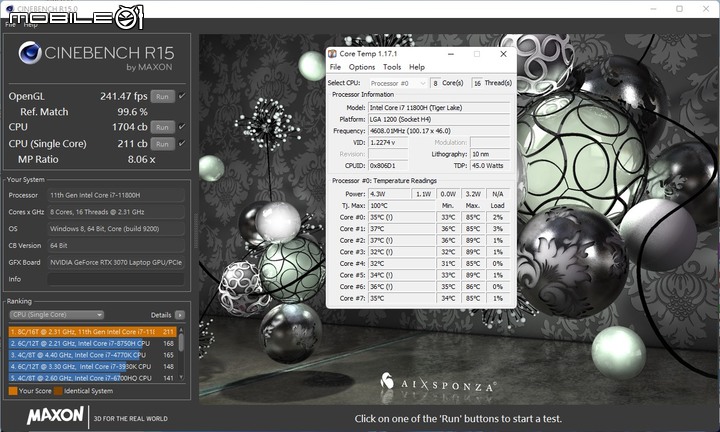Click the Your Score orange legend swatch

click(13, 391)
